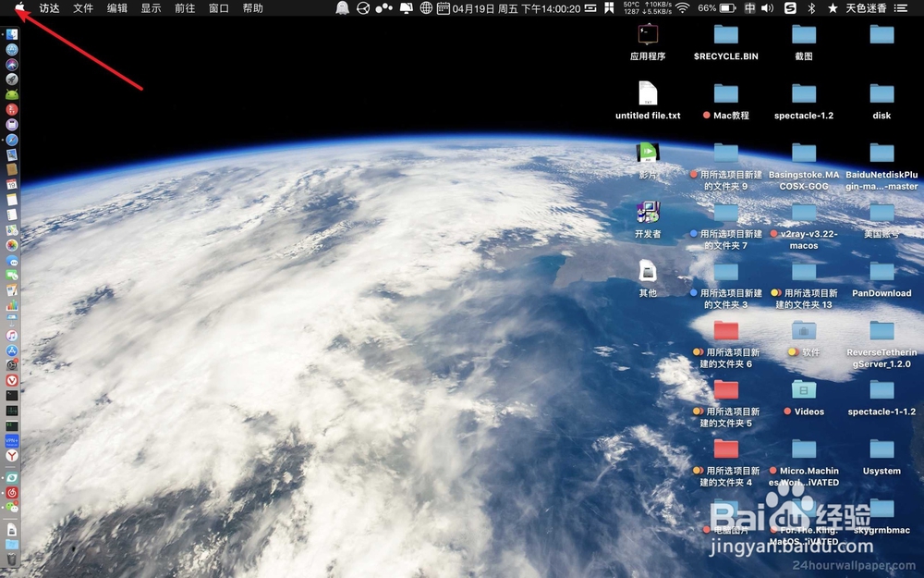Open the Apple menu

pos(20,7)
